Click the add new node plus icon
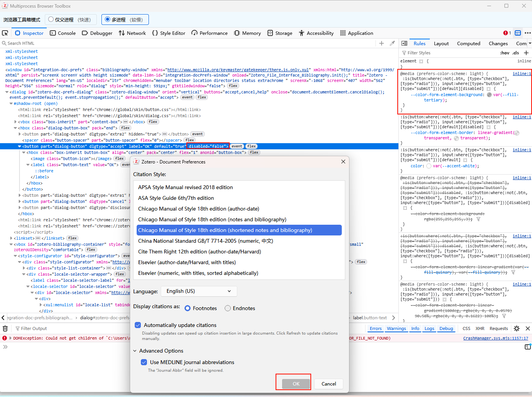The image size is (532, 397). coord(382,43)
